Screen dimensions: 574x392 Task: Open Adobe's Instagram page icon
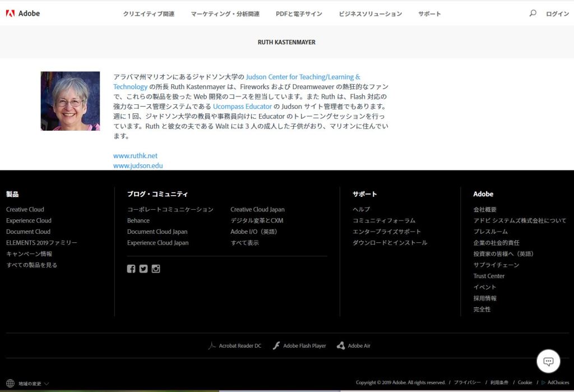[156, 269]
